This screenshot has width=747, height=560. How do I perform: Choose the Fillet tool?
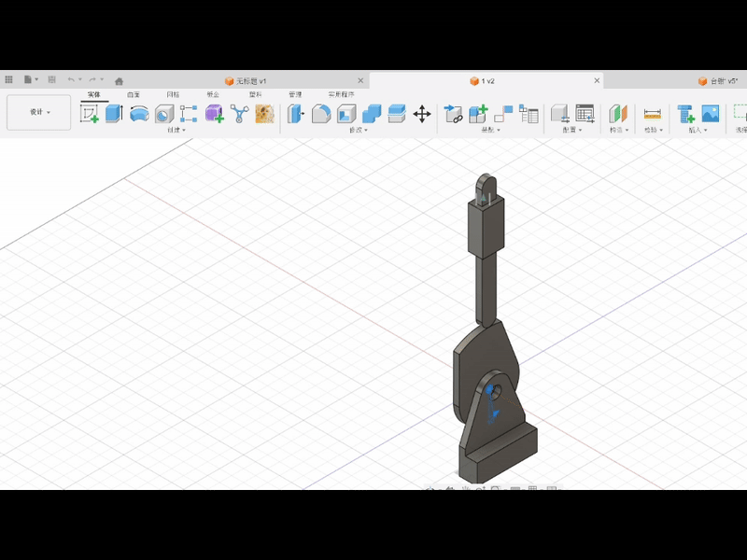(321, 114)
